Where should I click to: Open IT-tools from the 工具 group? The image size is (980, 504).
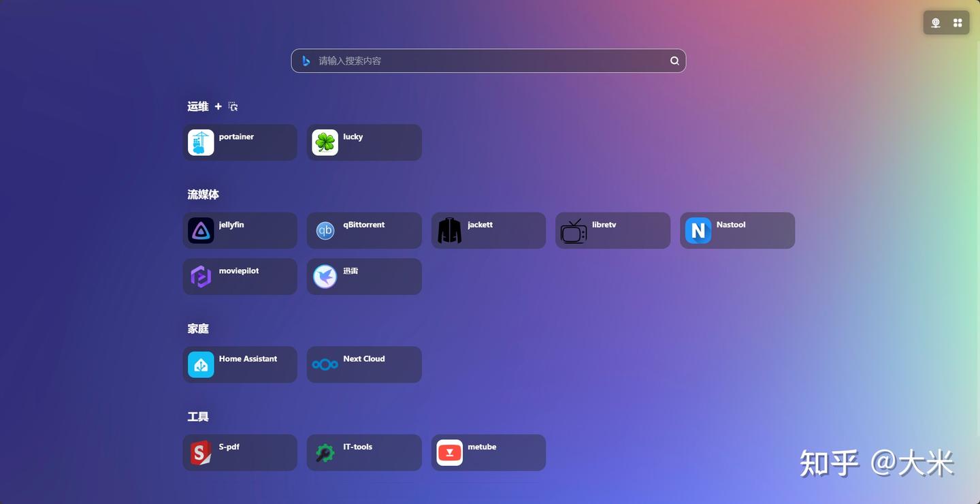[364, 452]
